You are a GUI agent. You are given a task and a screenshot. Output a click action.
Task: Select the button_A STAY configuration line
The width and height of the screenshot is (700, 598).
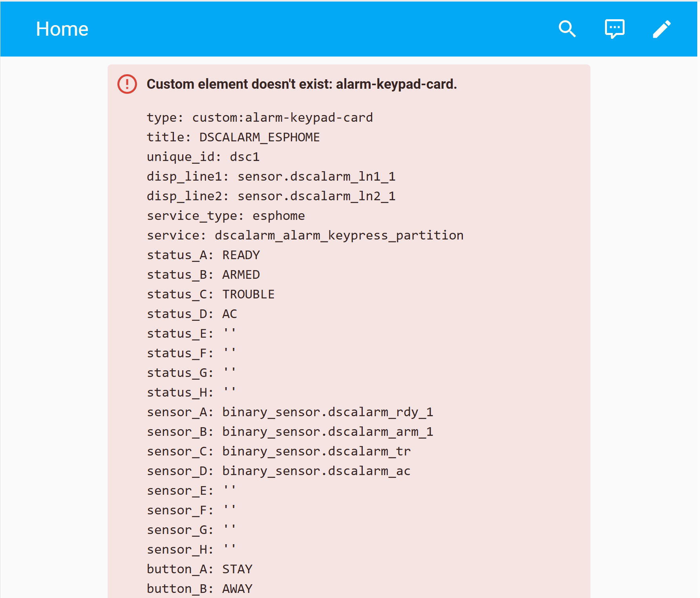click(x=199, y=569)
